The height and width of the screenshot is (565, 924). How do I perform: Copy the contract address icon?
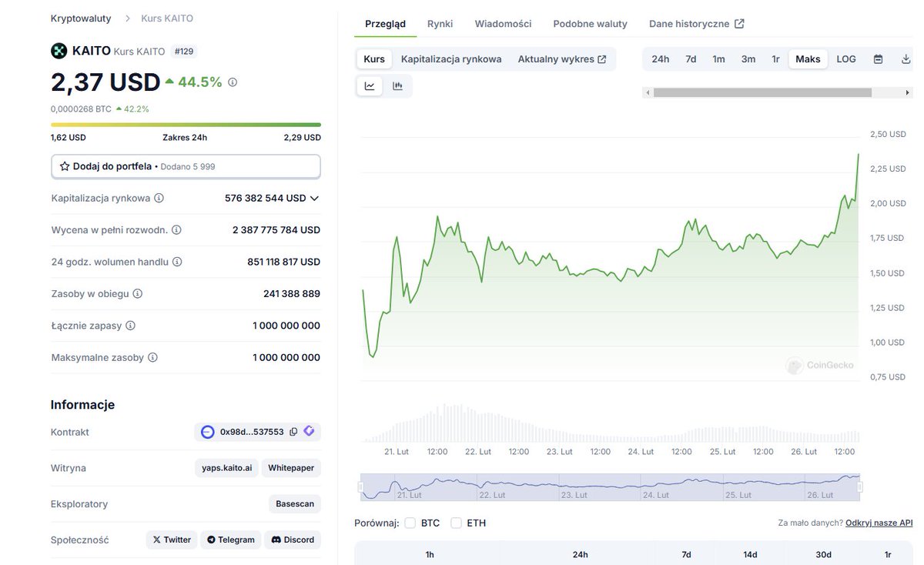pos(293,432)
